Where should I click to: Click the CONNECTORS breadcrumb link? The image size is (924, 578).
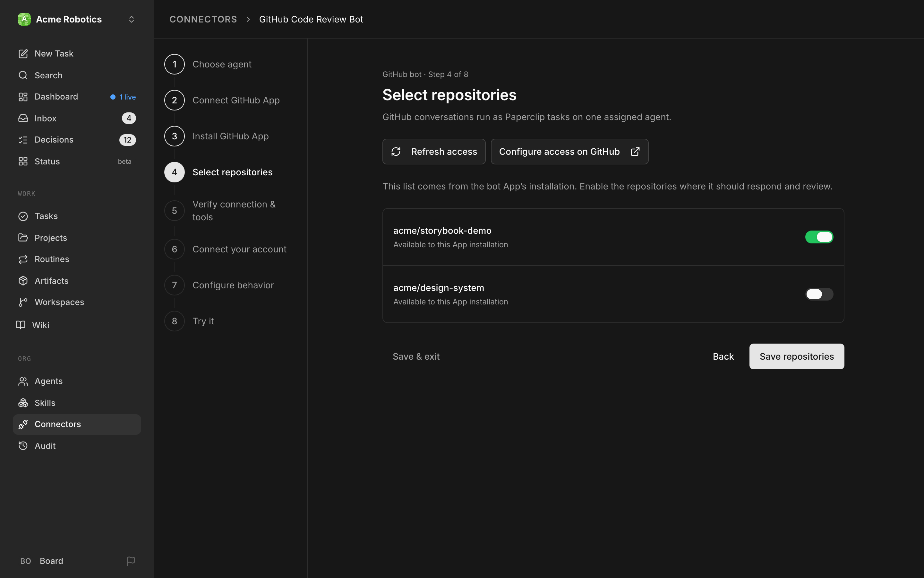pyautogui.click(x=203, y=19)
